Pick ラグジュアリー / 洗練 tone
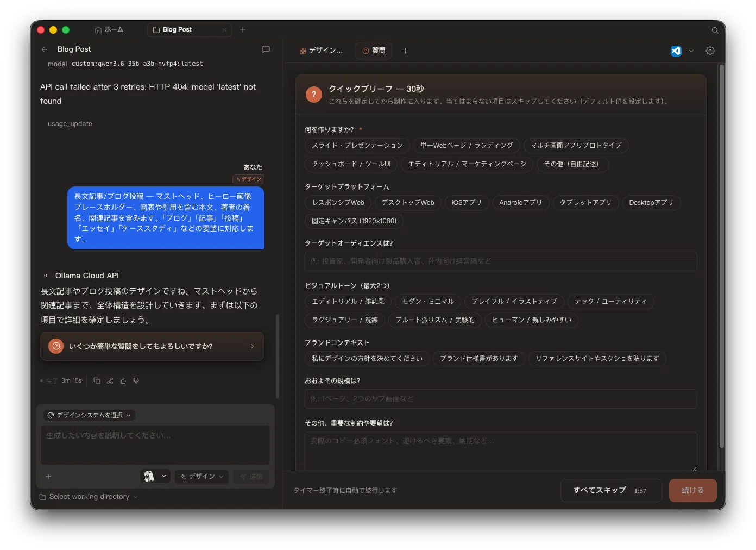The image size is (756, 550). [x=345, y=320]
